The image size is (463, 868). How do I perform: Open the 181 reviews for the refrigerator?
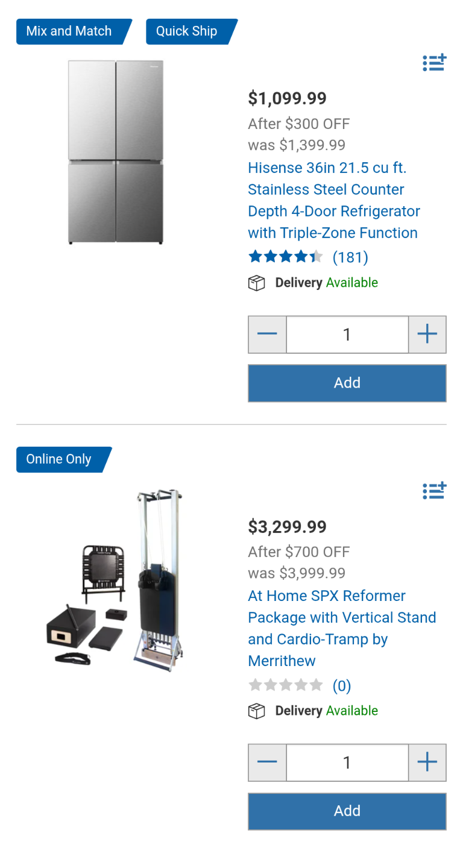(x=350, y=258)
